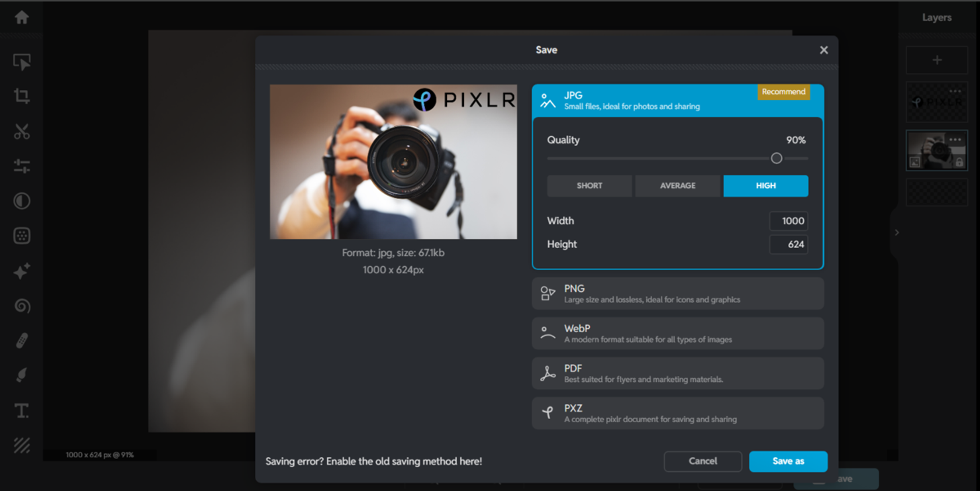This screenshot has width=980, height=491.
Task: Expand the PNG format option
Action: 678,294
